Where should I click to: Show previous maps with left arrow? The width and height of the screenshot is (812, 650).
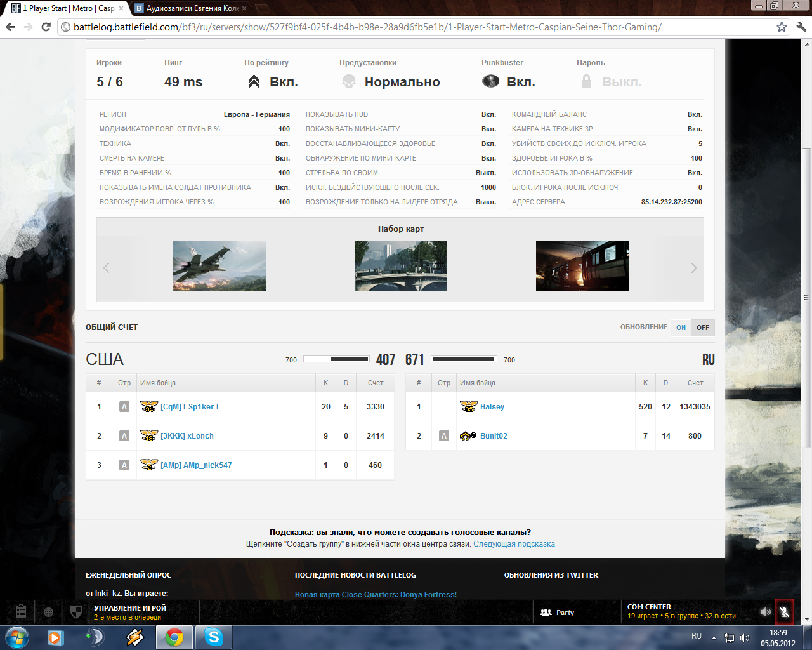click(x=107, y=268)
